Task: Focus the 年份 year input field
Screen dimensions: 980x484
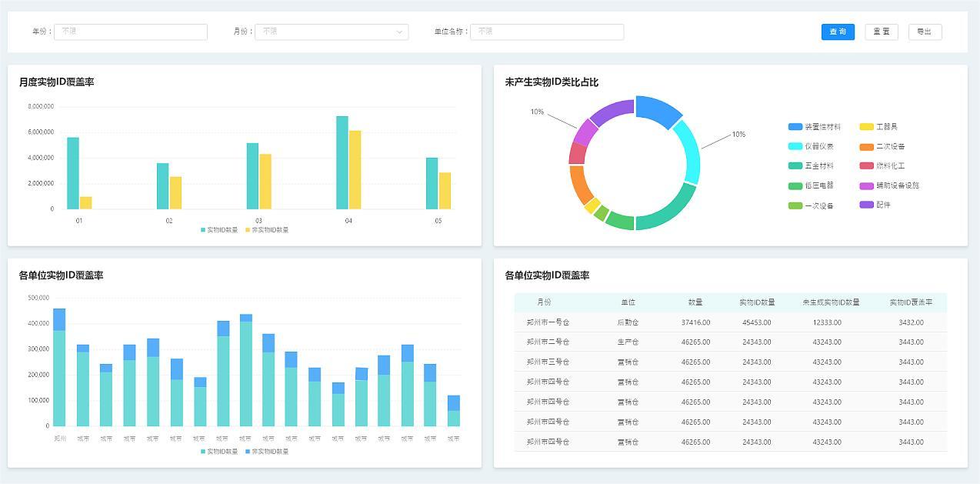Action: click(x=130, y=32)
